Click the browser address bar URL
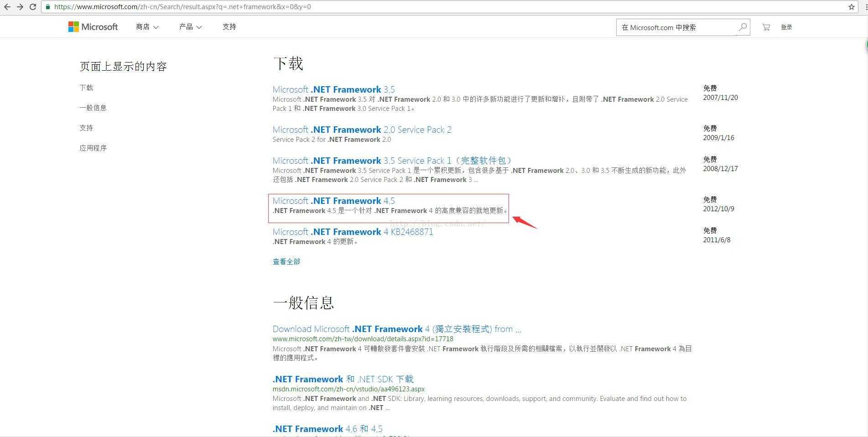 click(182, 7)
